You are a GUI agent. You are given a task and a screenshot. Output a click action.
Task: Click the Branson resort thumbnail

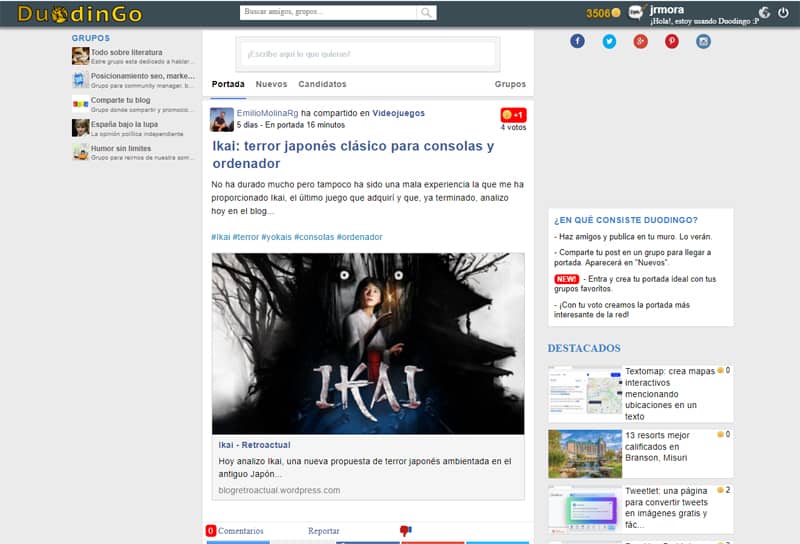tap(585, 454)
